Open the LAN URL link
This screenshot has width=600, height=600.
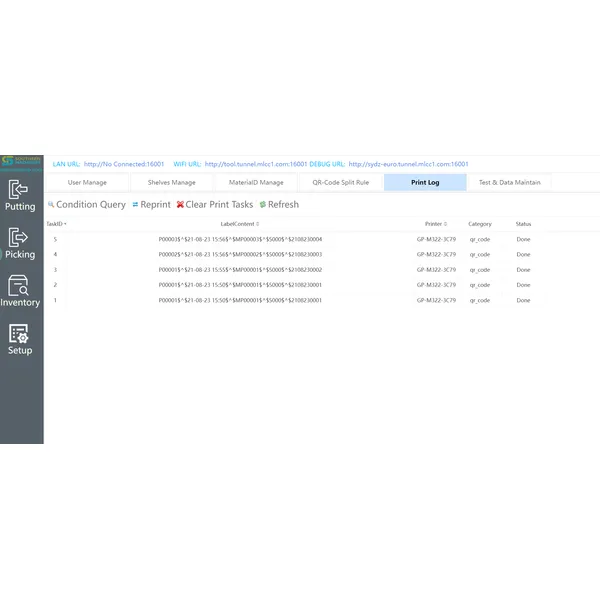(124, 164)
